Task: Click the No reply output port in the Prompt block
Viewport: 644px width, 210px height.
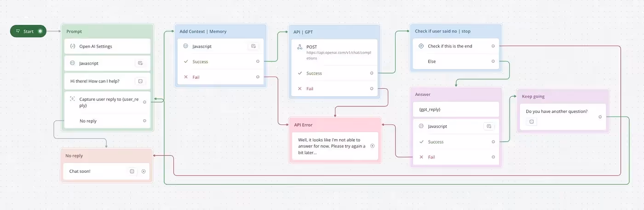Action: pyautogui.click(x=144, y=121)
